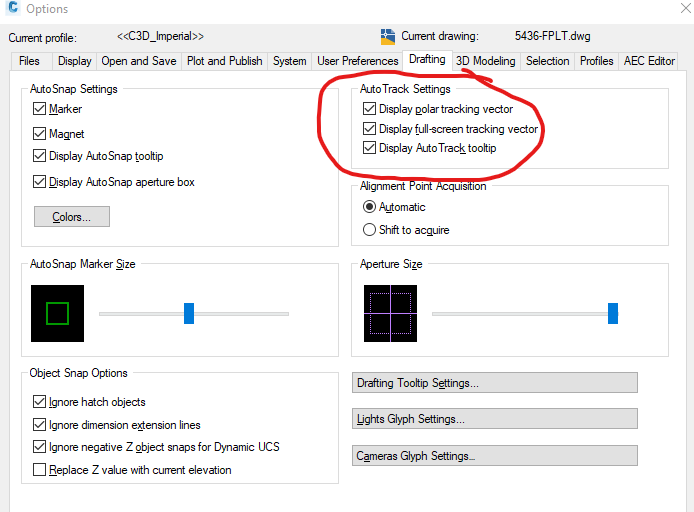Viewport: 694px width, 512px height.
Task: Click the aperture size preview box
Action: pos(390,313)
